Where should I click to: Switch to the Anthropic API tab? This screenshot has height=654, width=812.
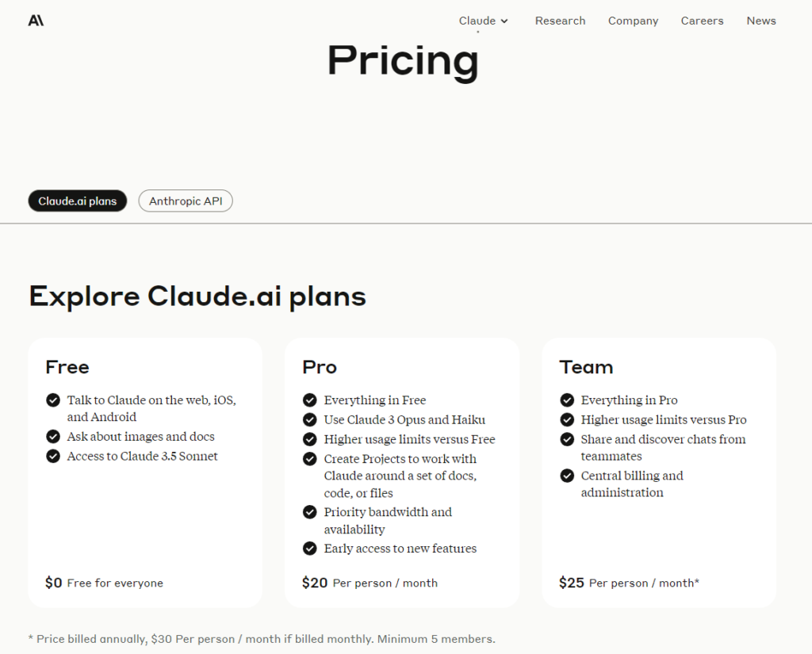coord(186,201)
